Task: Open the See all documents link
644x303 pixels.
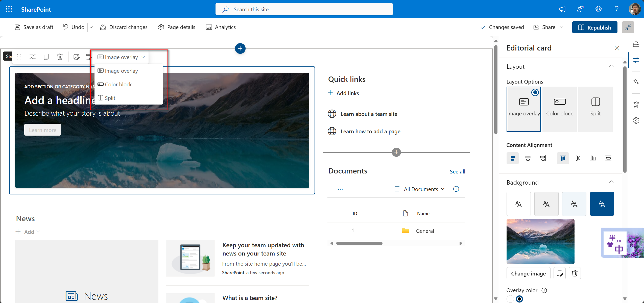Action: click(x=457, y=172)
